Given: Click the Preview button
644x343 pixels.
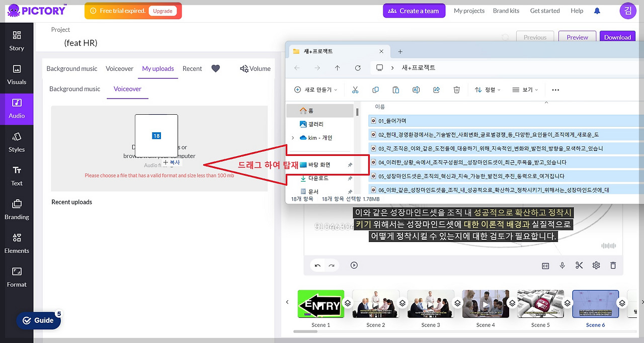Looking at the screenshot, I should [x=577, y=37].
